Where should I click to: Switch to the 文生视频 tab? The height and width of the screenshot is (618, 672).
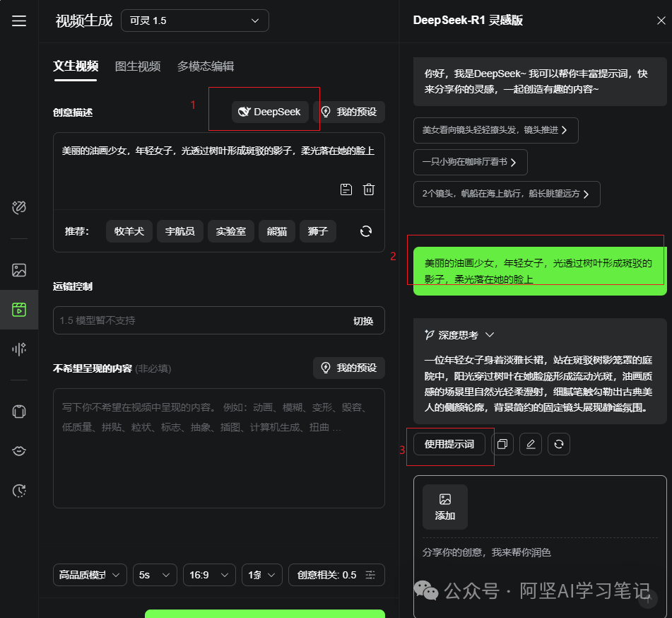[76, 66]
